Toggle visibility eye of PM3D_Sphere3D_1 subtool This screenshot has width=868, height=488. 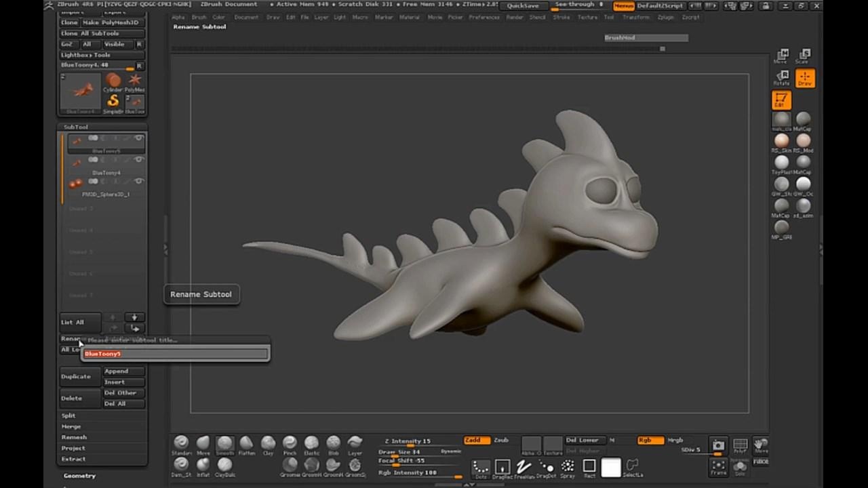point(139,182)
